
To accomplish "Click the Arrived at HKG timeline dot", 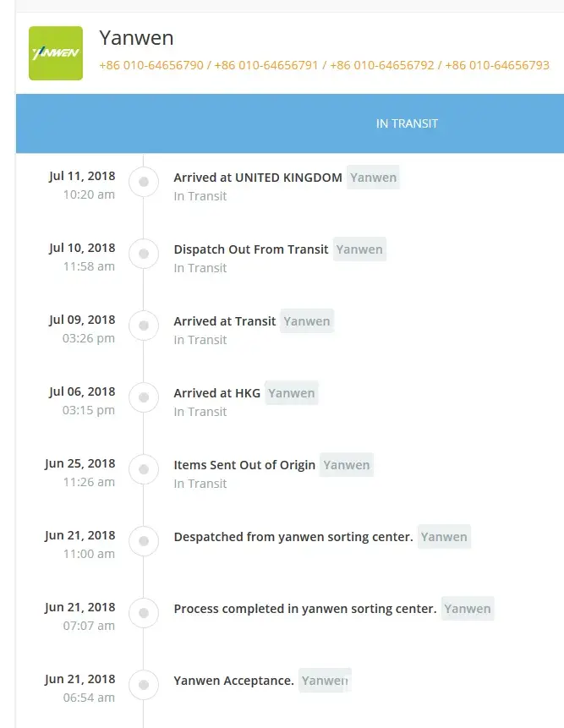I will point(144,397).
